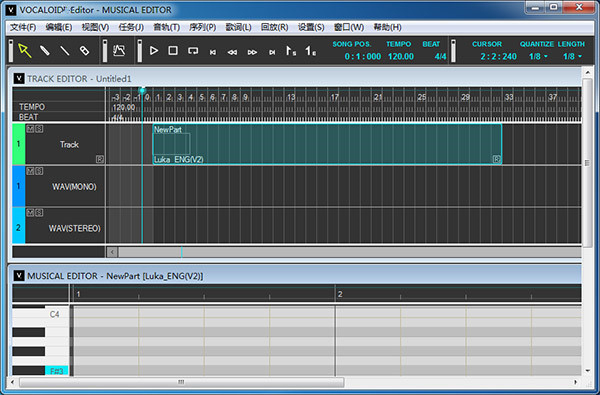Click the track editor scroll-left arrow
The height and width of the screenshot is (395, 600).
[112, 252]
